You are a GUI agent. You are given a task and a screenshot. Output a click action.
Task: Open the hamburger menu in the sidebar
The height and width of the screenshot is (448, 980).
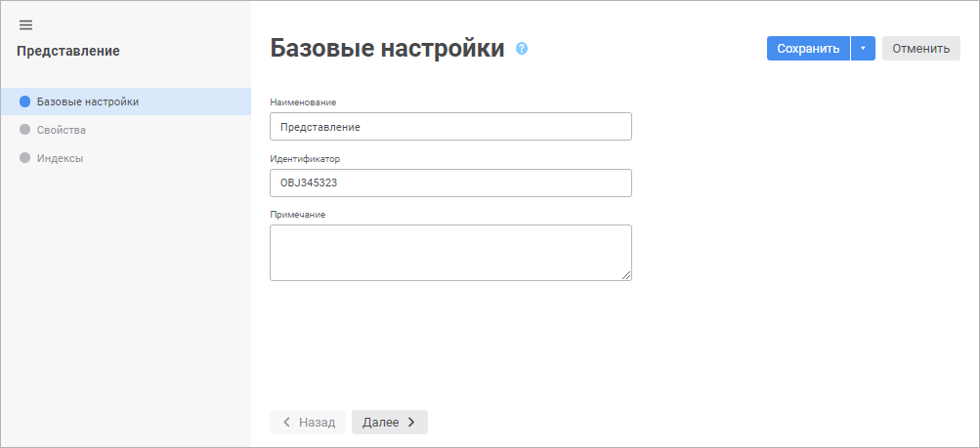pos(25,24)
